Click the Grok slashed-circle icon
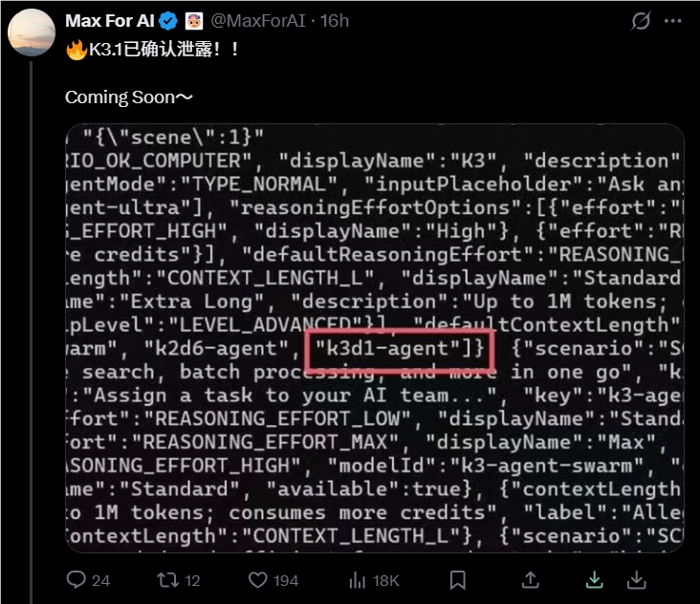This screenshot has height=604, width=700. (640, 21)
